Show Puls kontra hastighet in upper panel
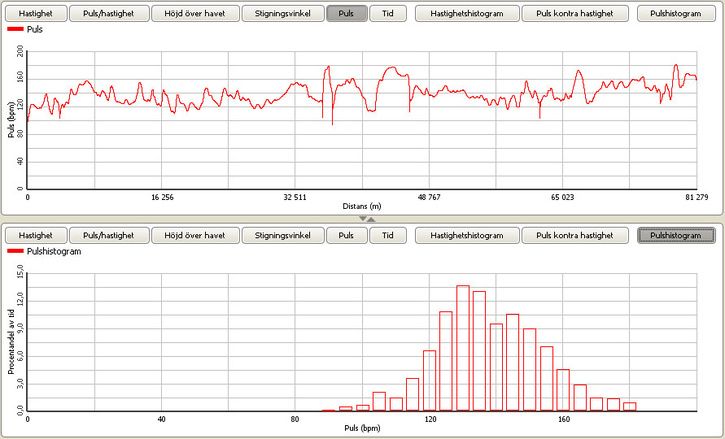Image resolution: width=725 pixels, height=439 pixels. 575,13
